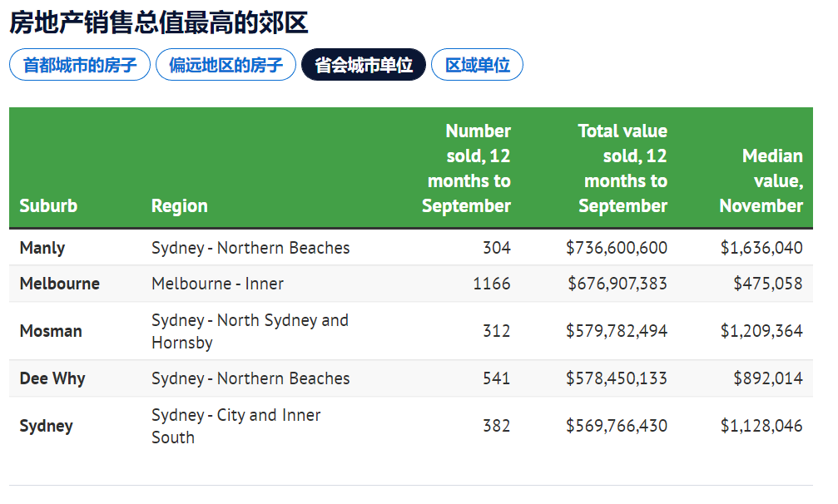Click the 382 number sold value
838x504 pixels.
(497, 426)
